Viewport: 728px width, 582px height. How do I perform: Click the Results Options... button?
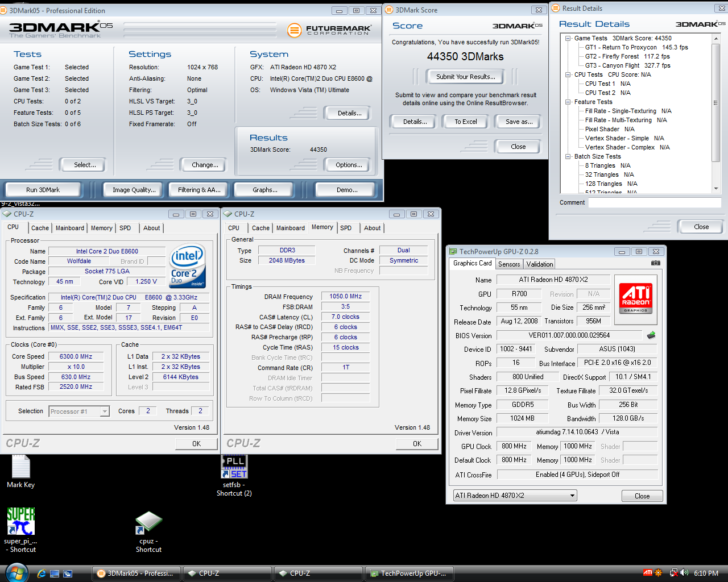tap(349, 165)
